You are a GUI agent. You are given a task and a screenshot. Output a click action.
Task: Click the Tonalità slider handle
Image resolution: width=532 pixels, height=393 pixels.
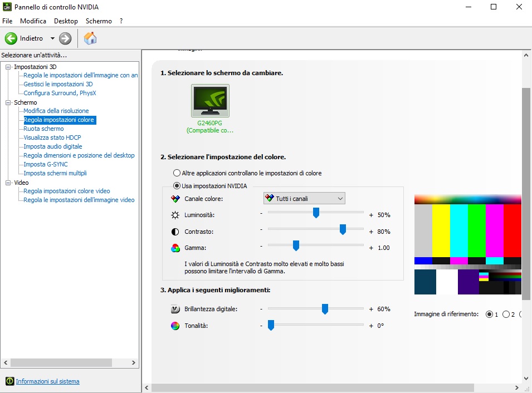[271, 325]
